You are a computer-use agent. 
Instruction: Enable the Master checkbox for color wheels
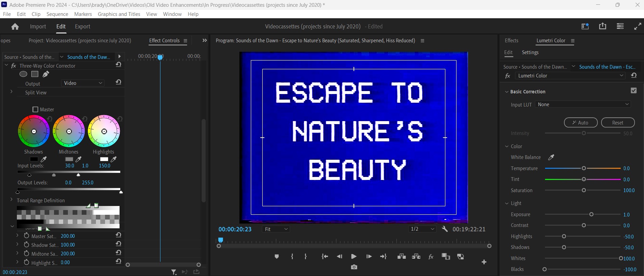coord(35,110)
